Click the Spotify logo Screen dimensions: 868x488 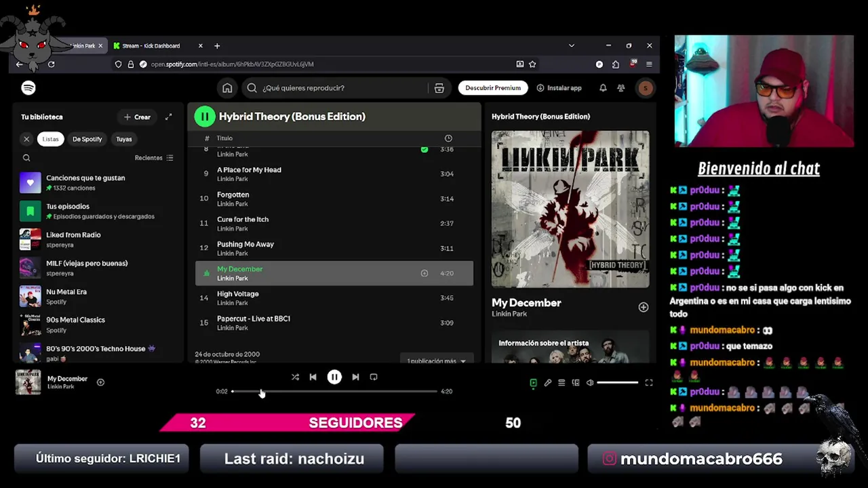click(28, 87)
